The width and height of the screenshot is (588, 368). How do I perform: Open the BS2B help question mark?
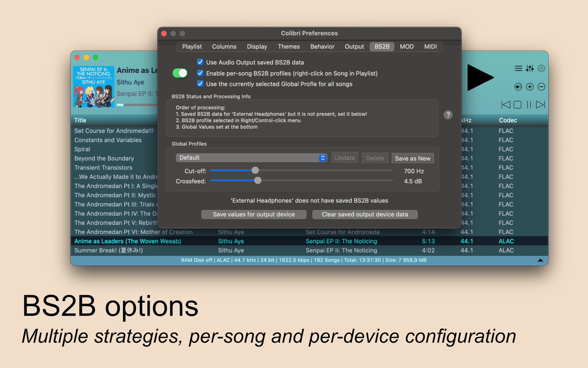point(448,115)
